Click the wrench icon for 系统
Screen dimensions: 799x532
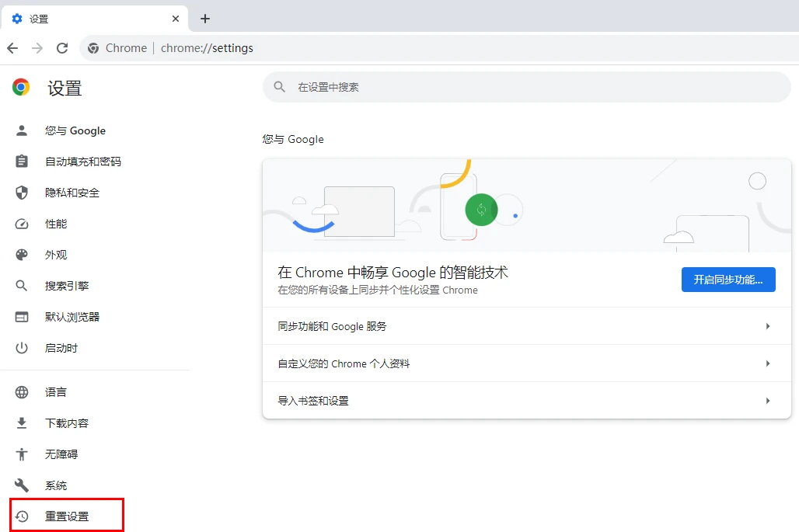(x=22, y=485)
